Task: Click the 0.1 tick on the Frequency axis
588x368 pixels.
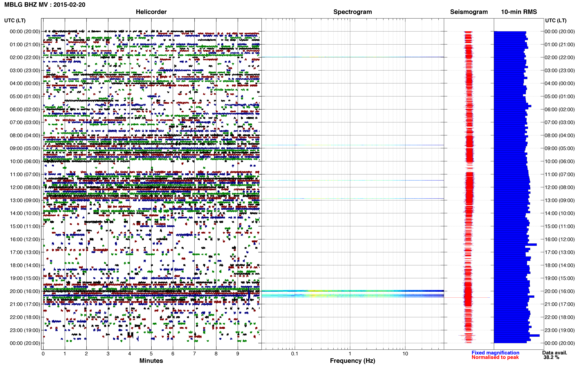Action: [x=295, y=354]
